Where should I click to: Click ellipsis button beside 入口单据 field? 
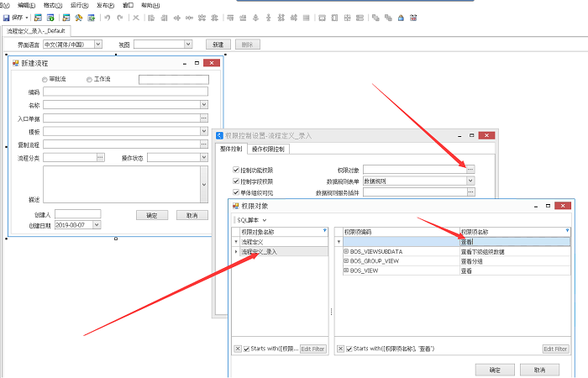(203, 118)
